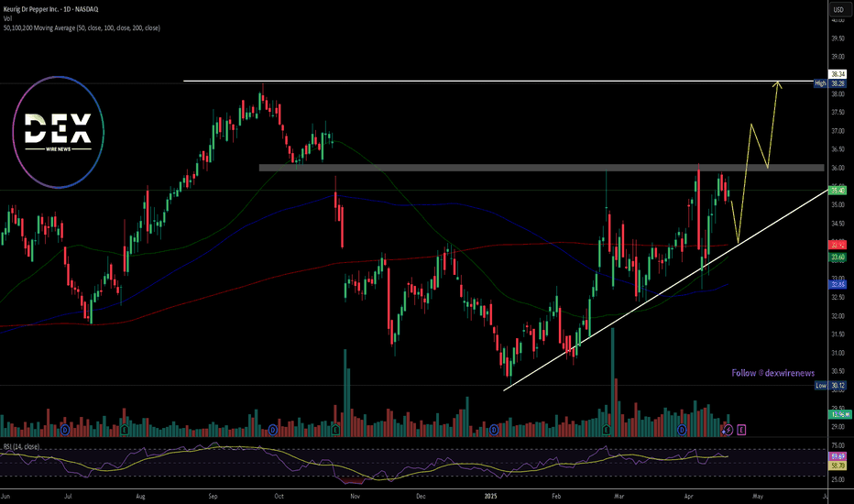Click the 32.00 price axis tick
Viewport: 854px width, 504px height.
838,316
